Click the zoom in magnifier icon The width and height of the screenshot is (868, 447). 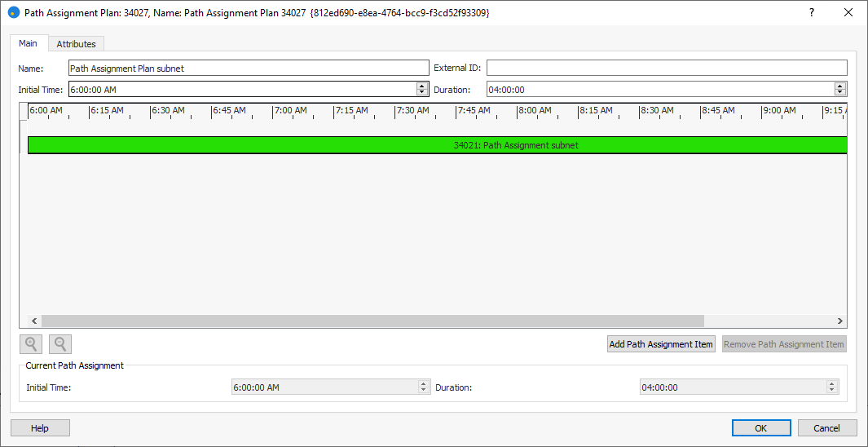tap(31, 344)
